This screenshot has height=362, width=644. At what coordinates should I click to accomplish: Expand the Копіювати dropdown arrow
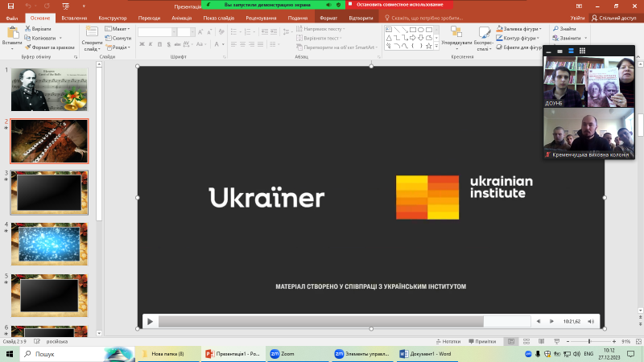click(61, 38)
